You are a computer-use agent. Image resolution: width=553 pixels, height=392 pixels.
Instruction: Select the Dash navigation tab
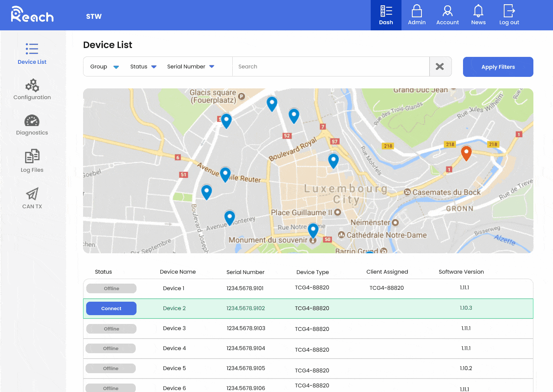tap(386, 12)
